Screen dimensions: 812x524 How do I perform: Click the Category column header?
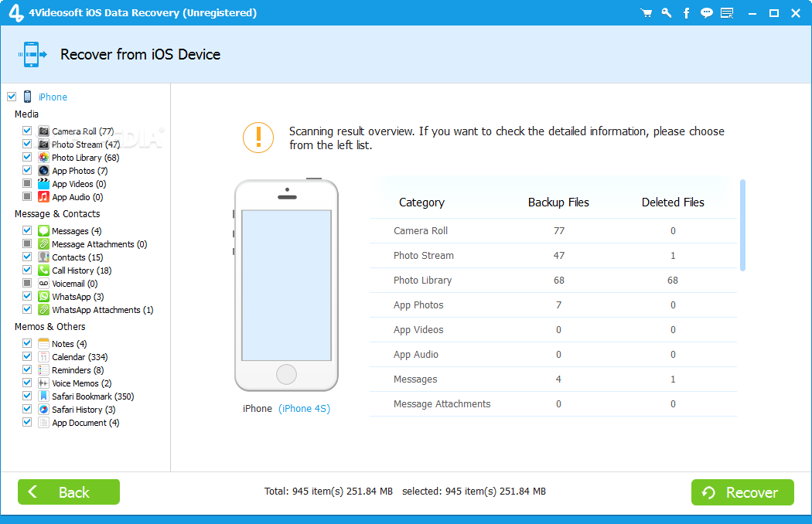point(421,202)
